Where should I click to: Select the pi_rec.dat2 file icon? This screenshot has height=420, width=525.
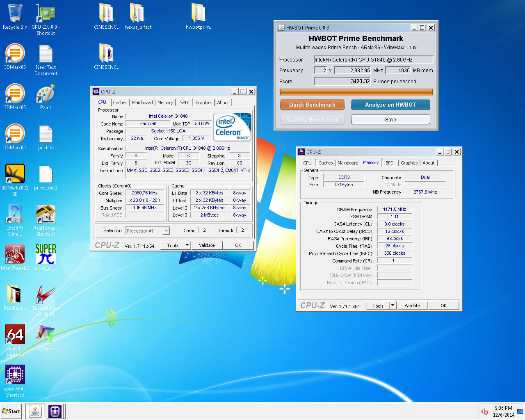click(46, 177)
